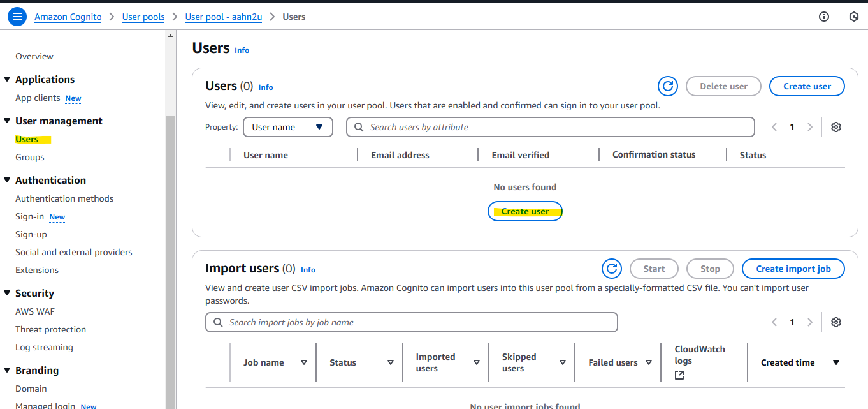Collapse the Applications section
Screen dimensions: 868x409
click(8, 79)
